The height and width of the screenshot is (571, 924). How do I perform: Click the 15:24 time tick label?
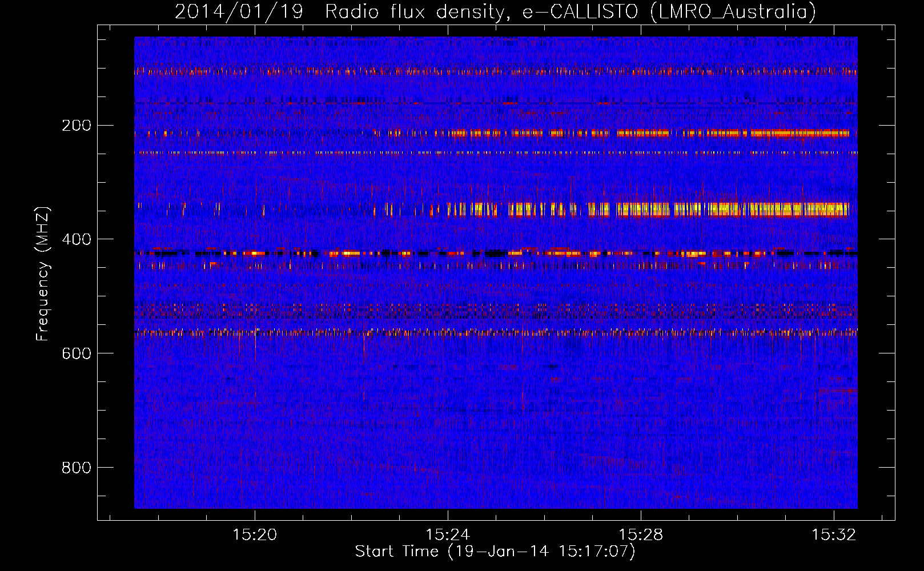point(448,534)
